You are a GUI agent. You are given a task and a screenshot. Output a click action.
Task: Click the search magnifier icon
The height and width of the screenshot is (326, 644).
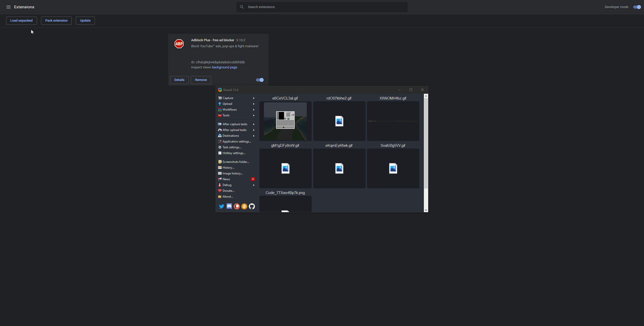tap(242, 7)
